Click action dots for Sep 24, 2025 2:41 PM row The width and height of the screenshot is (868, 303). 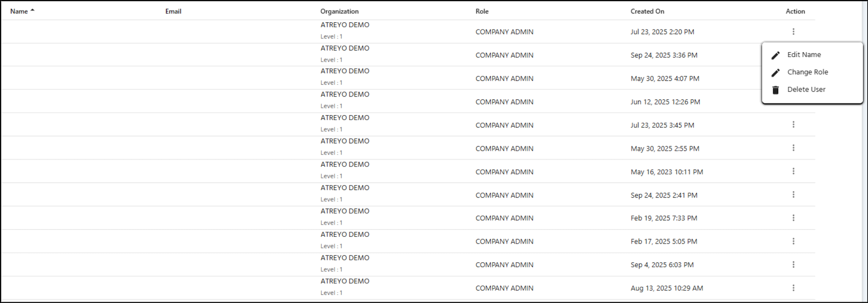point(793,195)
